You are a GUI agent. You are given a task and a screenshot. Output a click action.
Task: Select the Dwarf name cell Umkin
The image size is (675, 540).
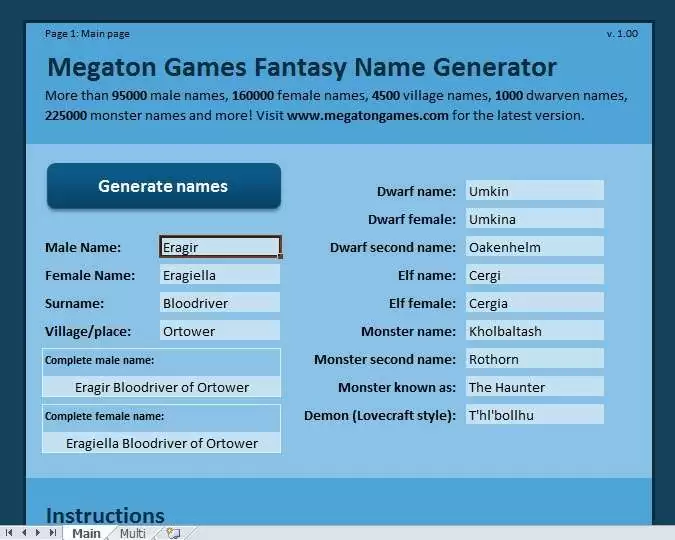(534, 191)
